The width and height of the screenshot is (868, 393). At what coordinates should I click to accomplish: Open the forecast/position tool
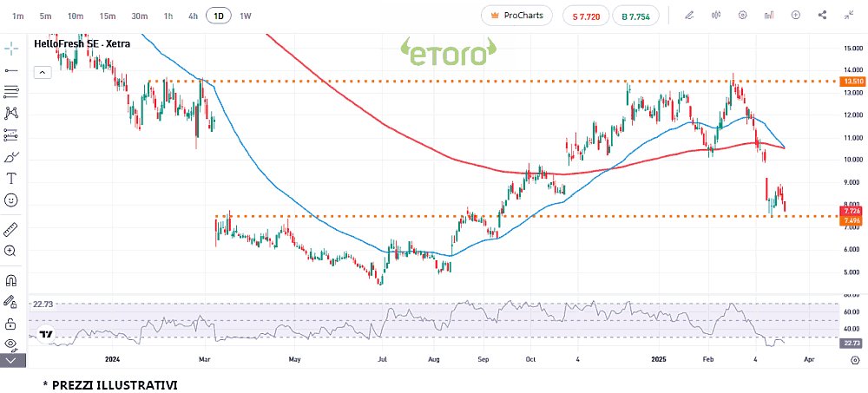(x=11, y=135)
